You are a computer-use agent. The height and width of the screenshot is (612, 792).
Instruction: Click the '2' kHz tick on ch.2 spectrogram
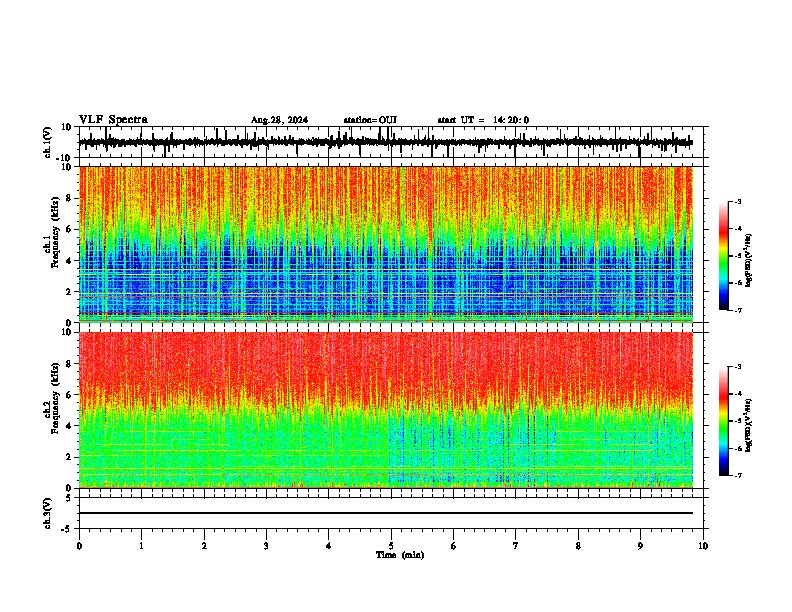[x=70, y=457]
